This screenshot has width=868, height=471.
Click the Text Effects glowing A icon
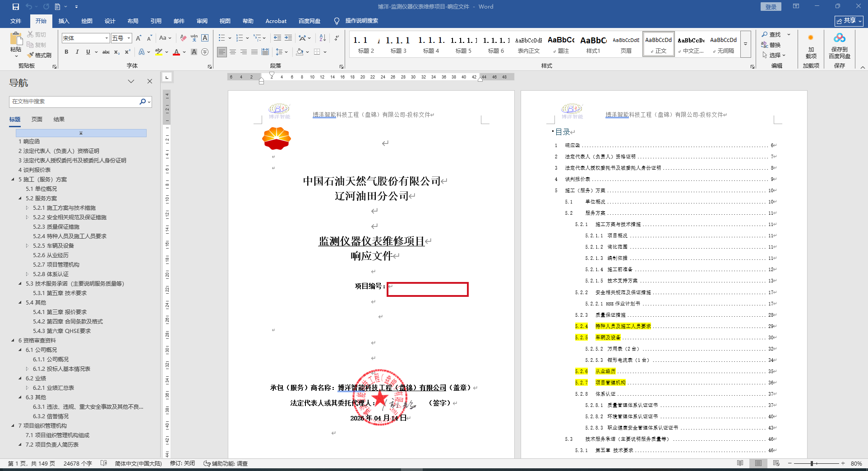[x=142, y=52]
